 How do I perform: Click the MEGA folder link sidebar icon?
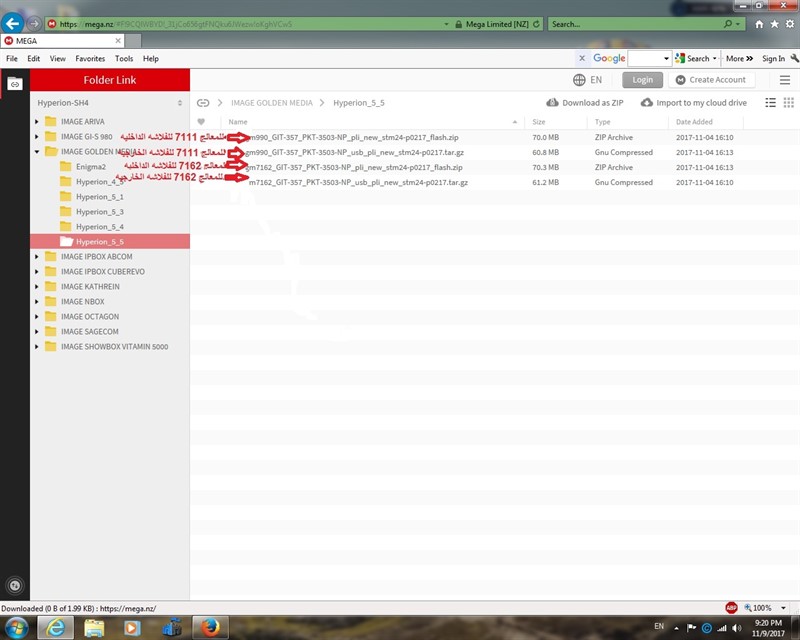15,84
